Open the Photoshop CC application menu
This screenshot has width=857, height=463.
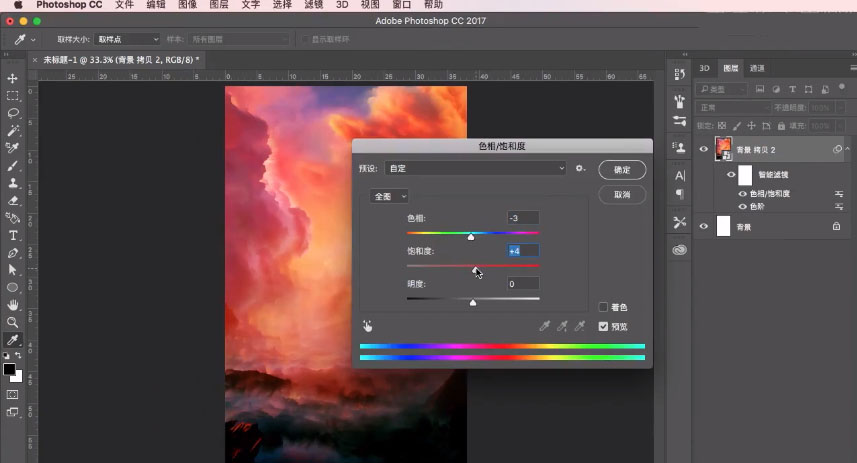point(69,5)
